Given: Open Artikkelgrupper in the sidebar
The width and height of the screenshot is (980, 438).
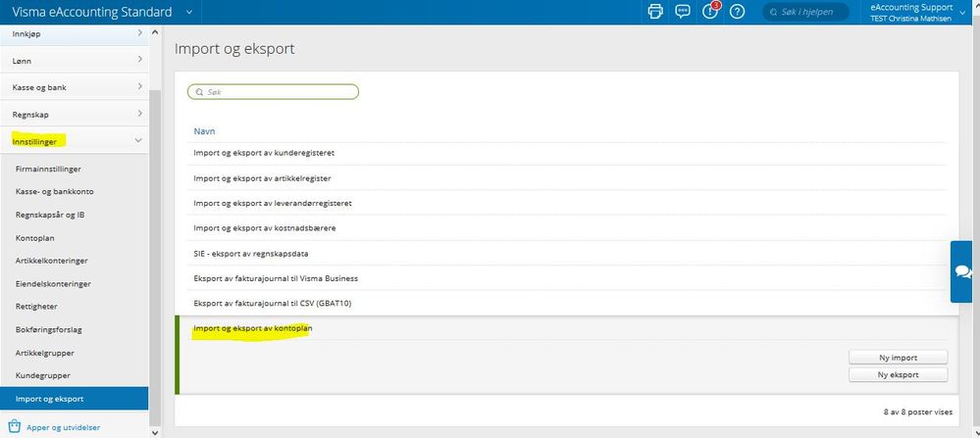Looking at the screenshot, I should point(44,353).
